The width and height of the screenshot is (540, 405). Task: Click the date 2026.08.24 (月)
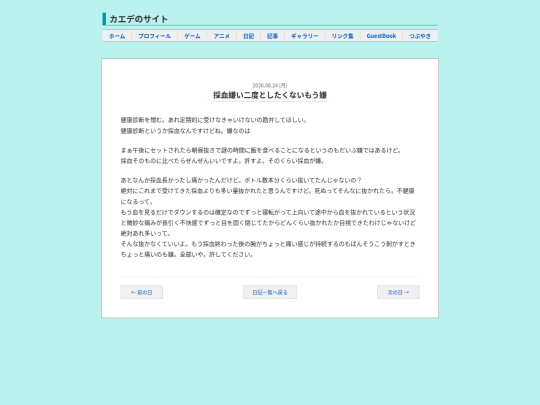[x=270, y=85]
